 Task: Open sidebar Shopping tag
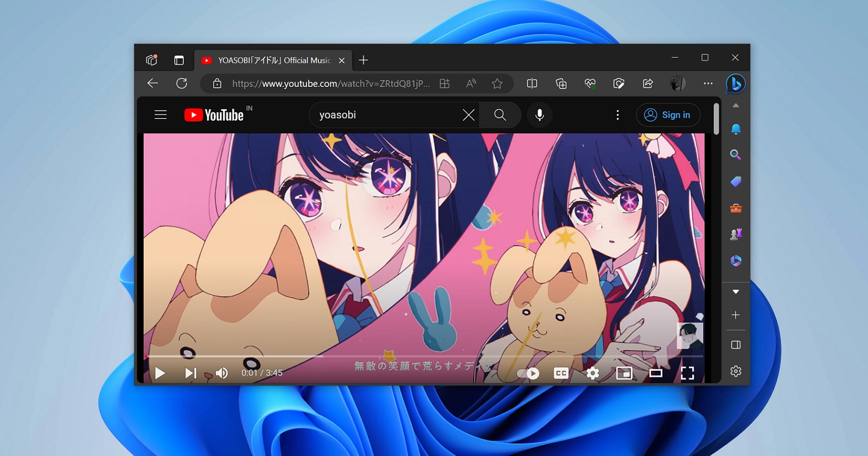click(736, 181)
